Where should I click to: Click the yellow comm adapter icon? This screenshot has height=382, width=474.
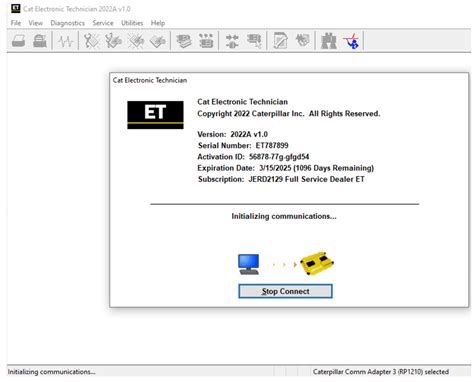tap(317, 263)
